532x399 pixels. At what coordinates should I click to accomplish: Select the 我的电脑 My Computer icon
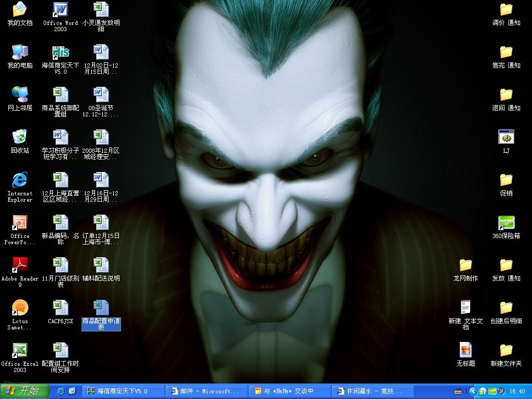20,52
